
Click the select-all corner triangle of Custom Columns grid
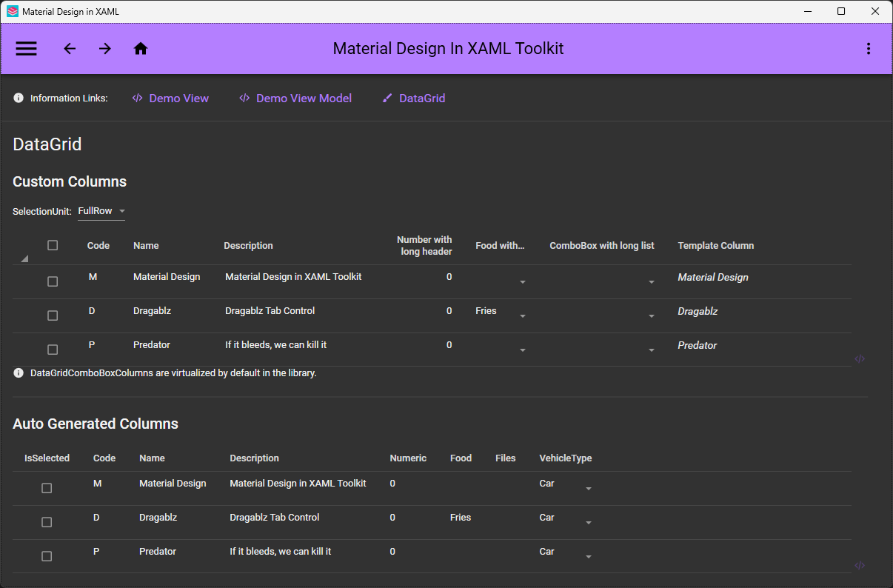(24, 258)
